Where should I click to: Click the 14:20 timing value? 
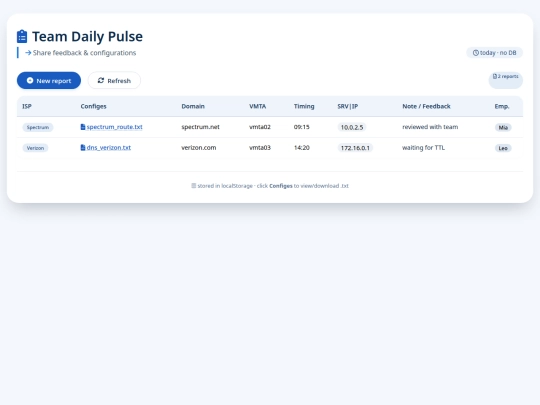pyautogui.click(x=302, y=147)
